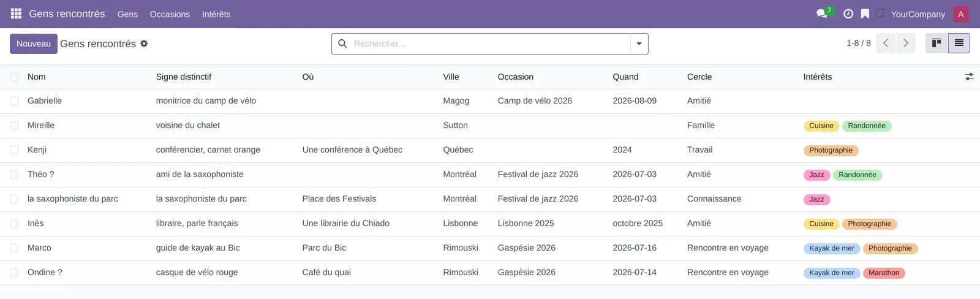Select the Mireille row checkbox

pos(14,126)
